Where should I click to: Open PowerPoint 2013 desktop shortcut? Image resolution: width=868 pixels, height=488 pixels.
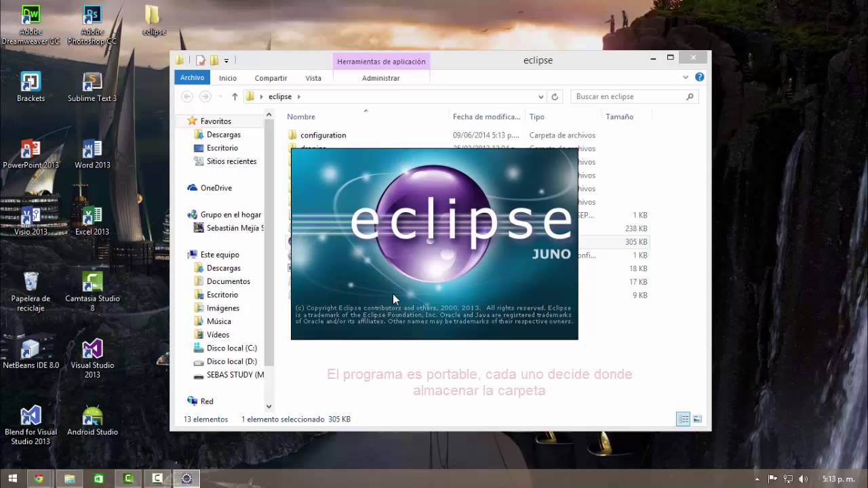[x=31, y=154]
